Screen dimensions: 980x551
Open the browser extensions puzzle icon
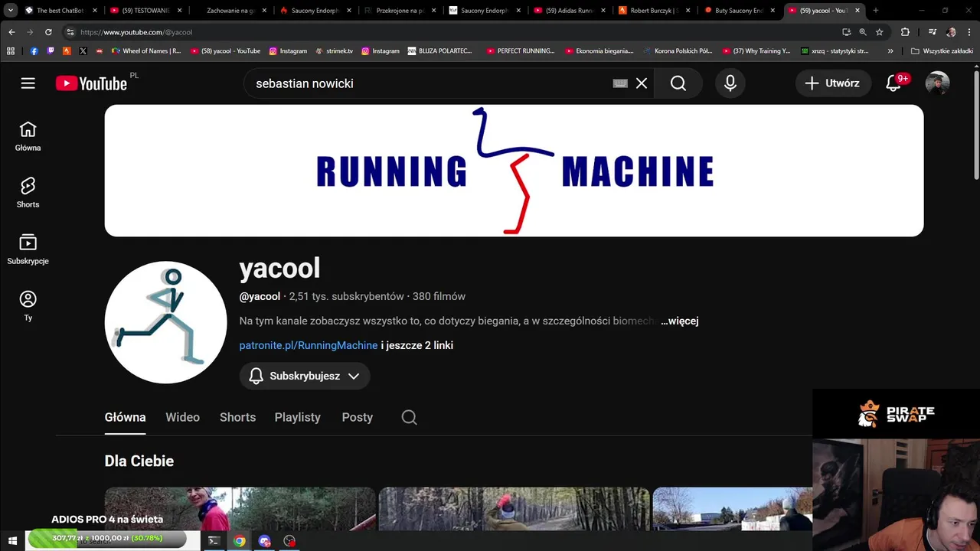point(905,32)
